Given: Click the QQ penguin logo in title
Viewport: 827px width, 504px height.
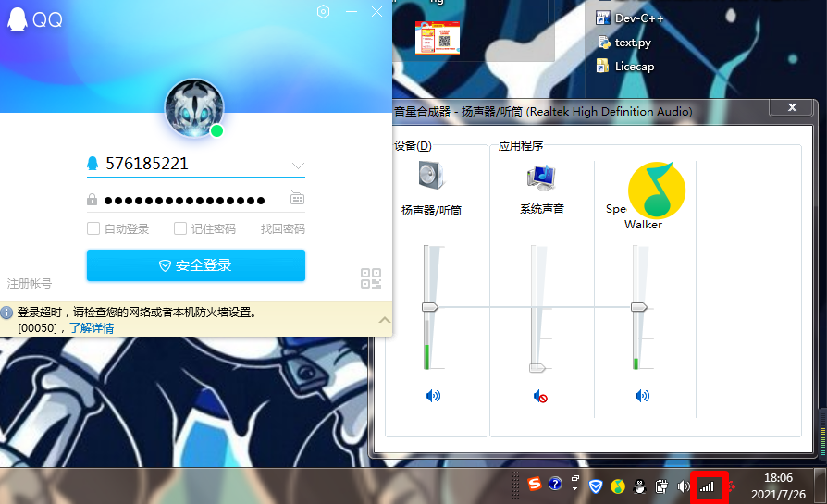Looking at the screenshot, I should pyautogui.click(x=17, y=19).
